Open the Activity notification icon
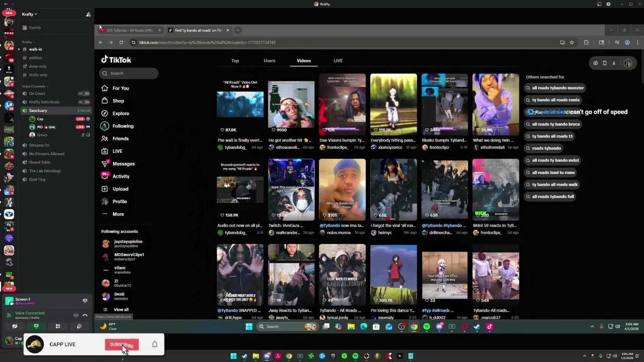644x362 pixels. click(105, 176)
